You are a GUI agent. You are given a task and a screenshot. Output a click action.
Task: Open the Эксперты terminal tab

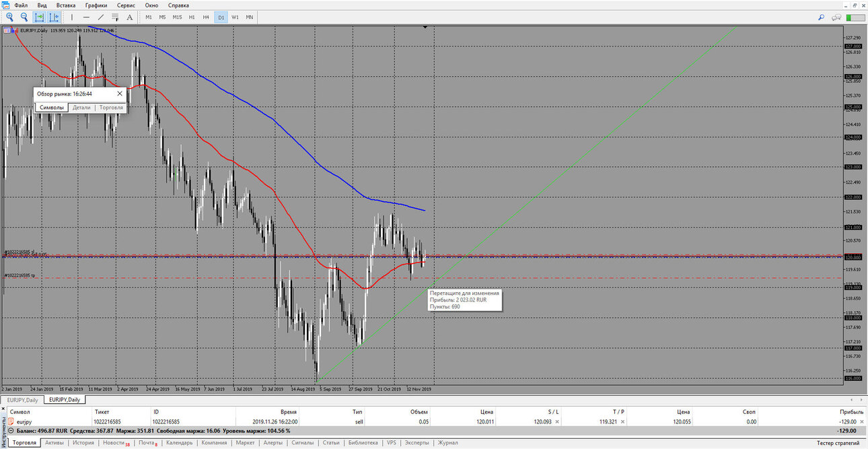coord(417,442)
